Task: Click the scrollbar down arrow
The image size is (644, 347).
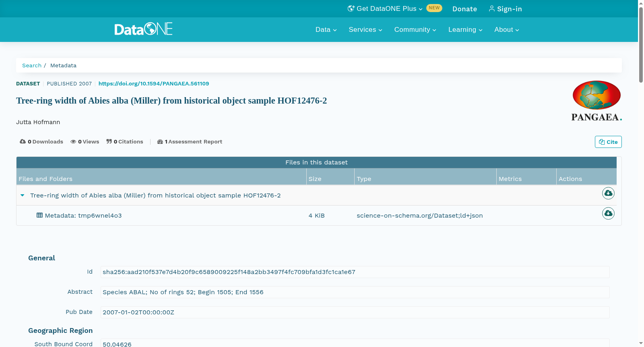Action: click(x=641, y=343)
